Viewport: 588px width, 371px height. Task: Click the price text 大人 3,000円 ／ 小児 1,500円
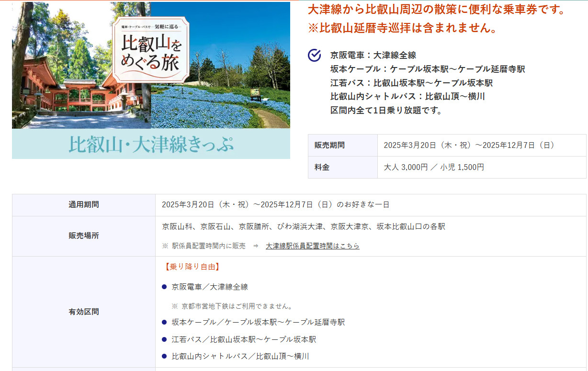point(434,168)
